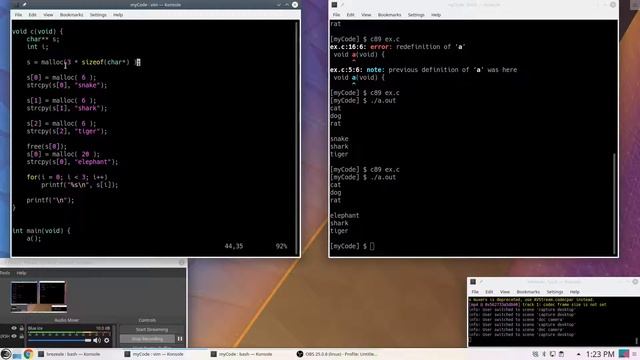The width and height of the screenshot is (640, 360).
Task: Expand hidden system tray icons arrow
Action: [x=578, y=354]
